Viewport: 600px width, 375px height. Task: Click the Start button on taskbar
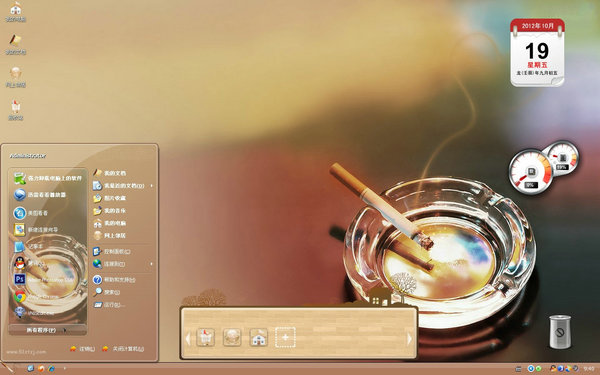pos(7,368)
